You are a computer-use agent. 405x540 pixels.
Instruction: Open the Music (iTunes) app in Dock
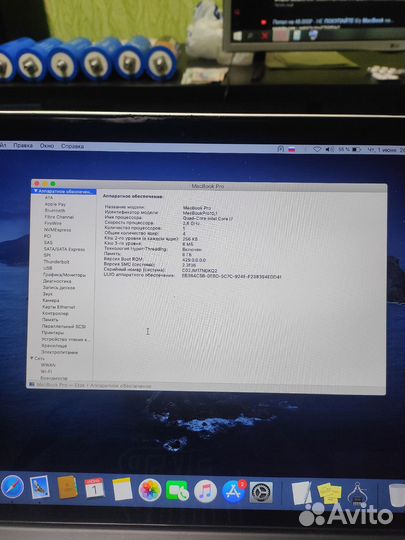205,491
